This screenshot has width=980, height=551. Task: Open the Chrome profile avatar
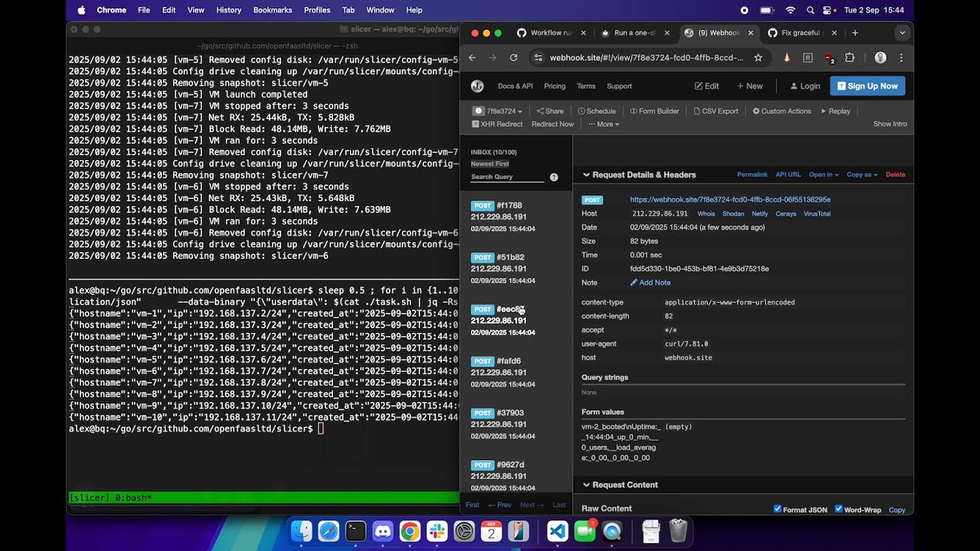(880, 57)
